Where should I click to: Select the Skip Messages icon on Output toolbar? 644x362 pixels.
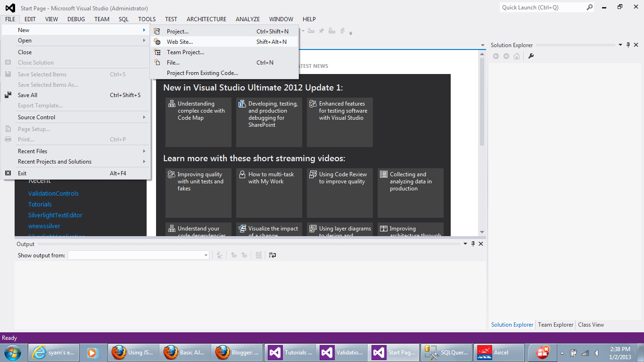244,255
